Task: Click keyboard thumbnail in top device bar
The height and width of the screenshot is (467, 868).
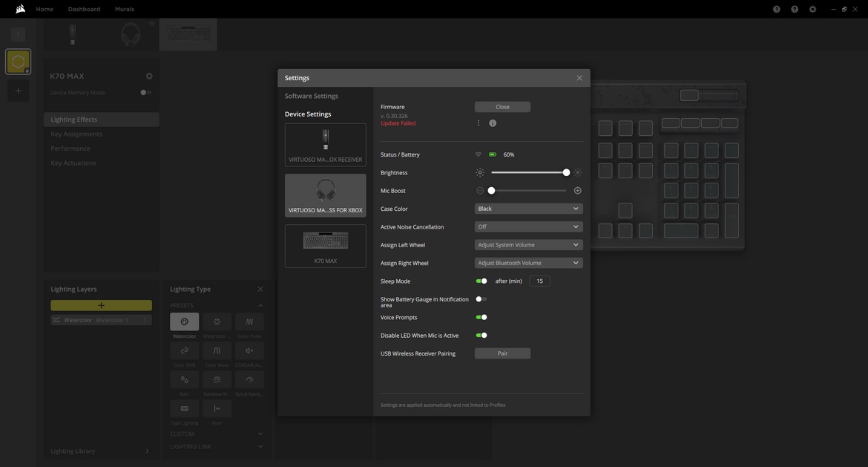Action: tap(188, 34)
